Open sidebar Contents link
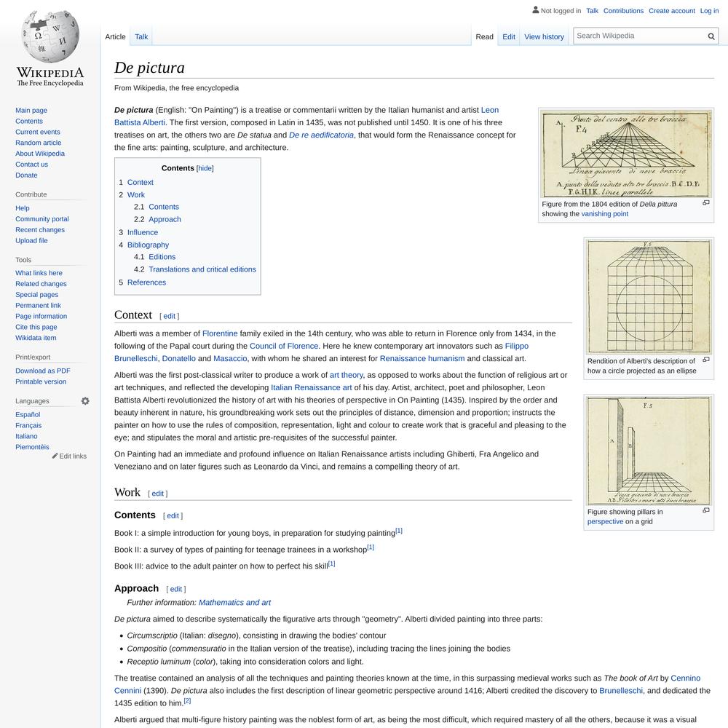 [29, 121]
